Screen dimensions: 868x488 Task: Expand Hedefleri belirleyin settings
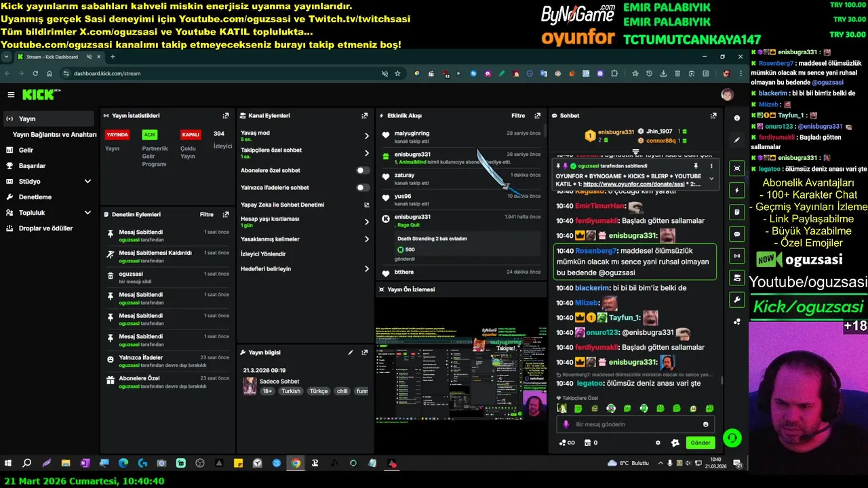(367, 269)
